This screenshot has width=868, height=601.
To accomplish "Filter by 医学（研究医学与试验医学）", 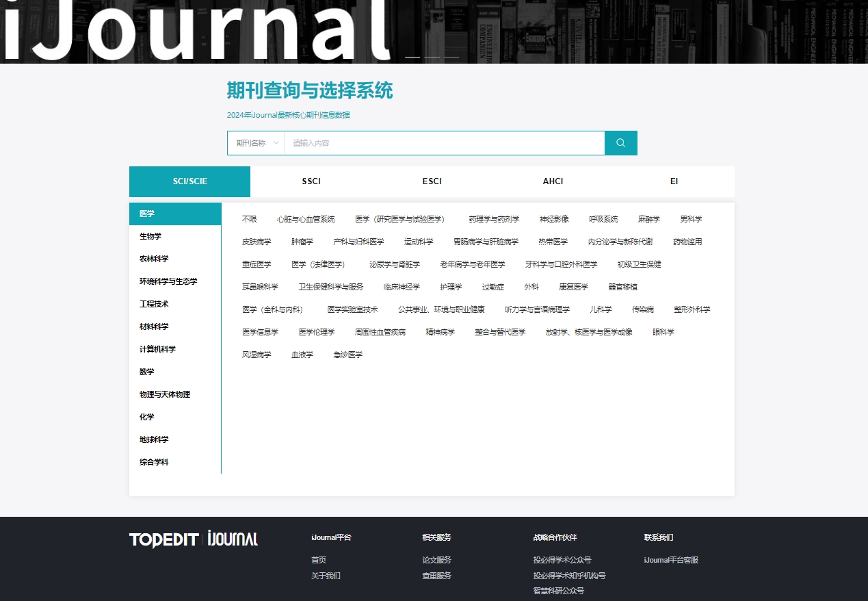I will 402,219.
